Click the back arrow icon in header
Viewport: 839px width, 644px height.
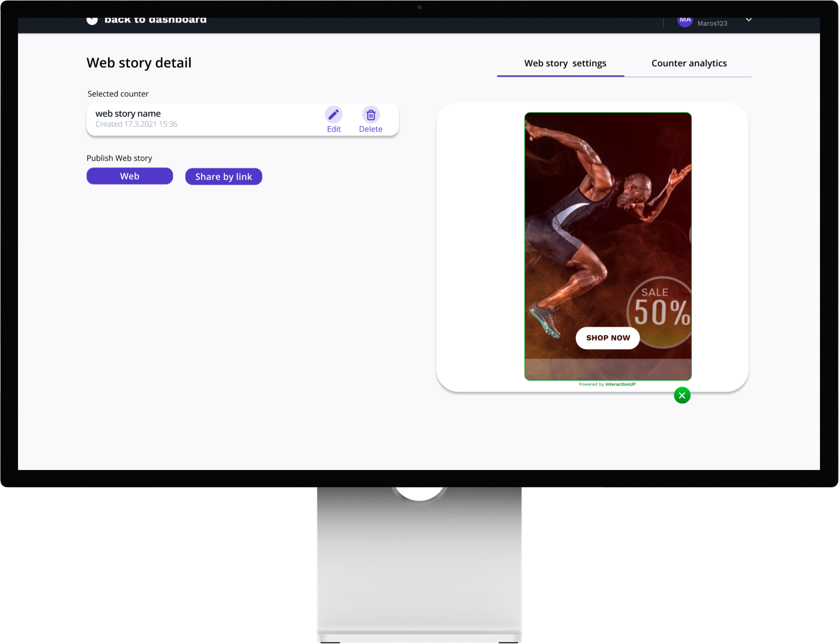pos(92,21)
